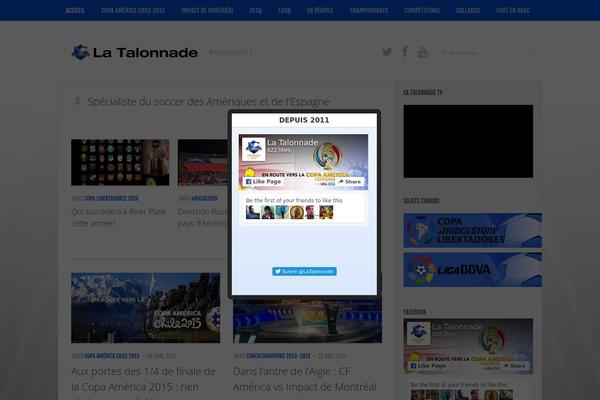Open the Liga BBVA banner
Viewport: 600px width, 400px height.
(x=473, y=270)
